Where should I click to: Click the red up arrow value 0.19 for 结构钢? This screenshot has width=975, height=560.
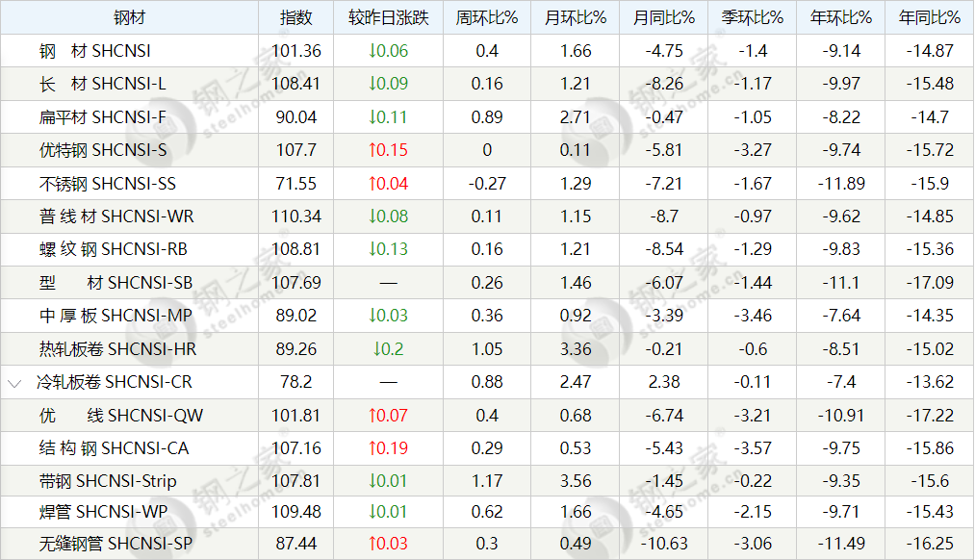[x=388, y=448]
